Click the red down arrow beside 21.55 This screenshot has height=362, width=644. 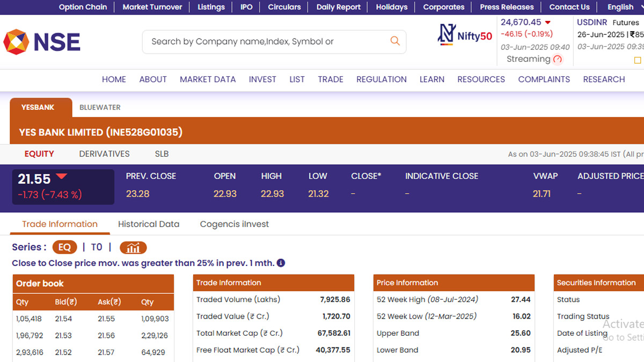coord(61,176)
